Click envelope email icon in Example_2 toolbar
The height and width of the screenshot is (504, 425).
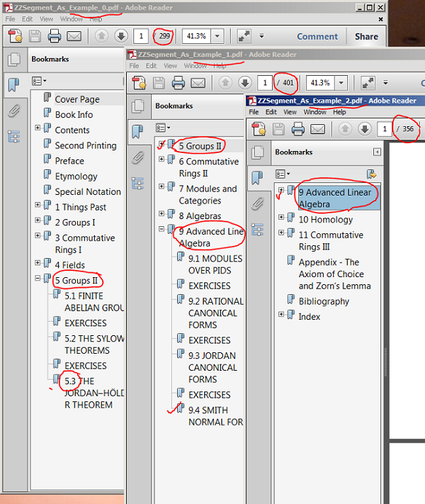[318, 129]
